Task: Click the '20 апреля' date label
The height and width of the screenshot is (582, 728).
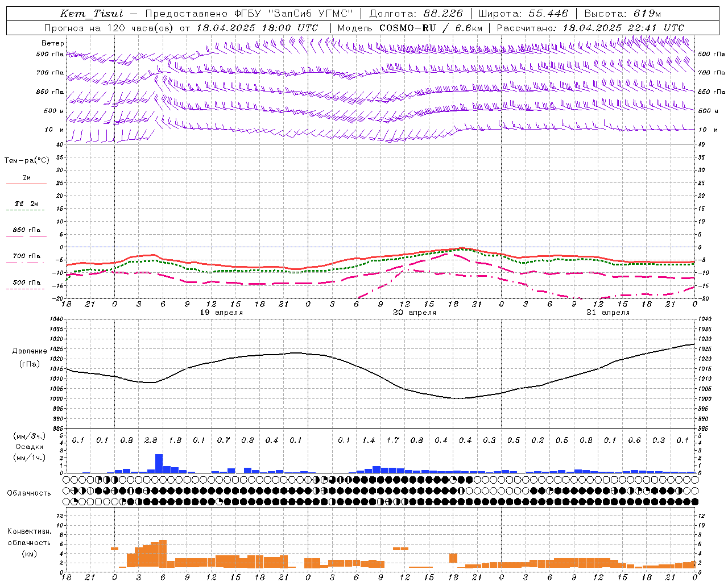Action: pos(415,313)
